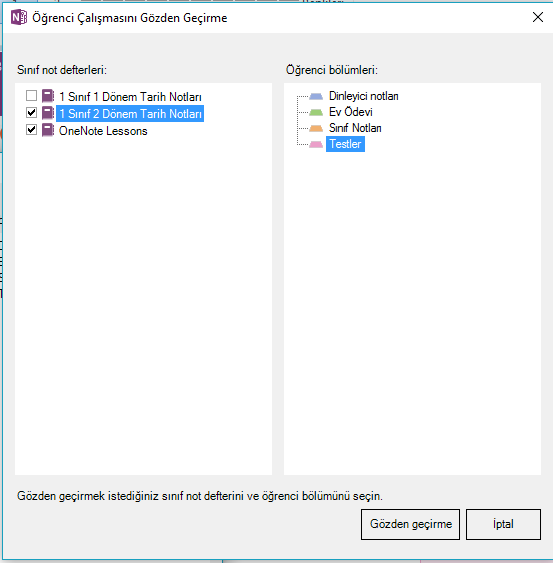
Task: Uncheck the OneNote Lessons checkbox
Action: 31,129
